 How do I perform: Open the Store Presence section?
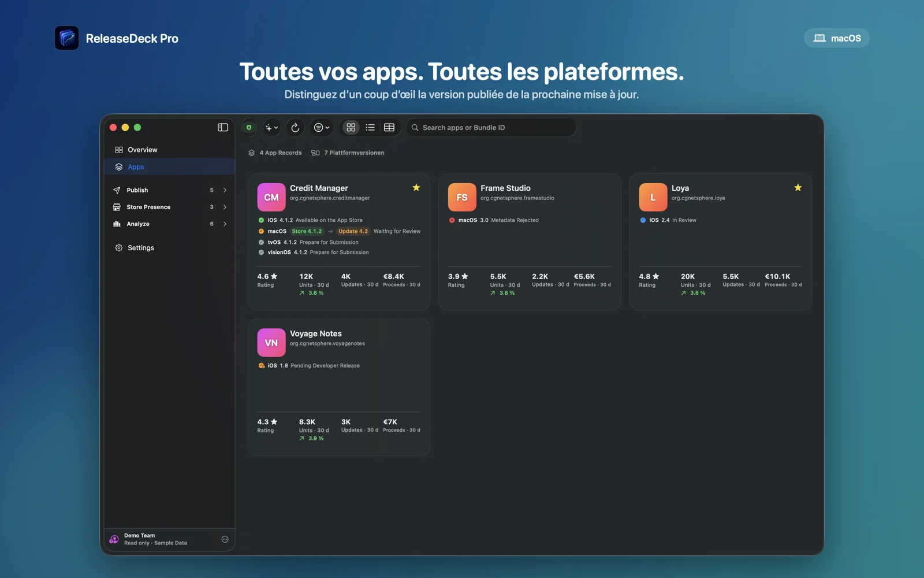coord(169,206)
